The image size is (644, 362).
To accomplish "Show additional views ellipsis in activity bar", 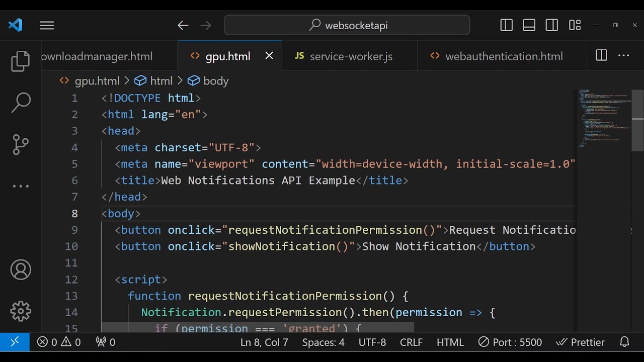I will tap(21, 186).
